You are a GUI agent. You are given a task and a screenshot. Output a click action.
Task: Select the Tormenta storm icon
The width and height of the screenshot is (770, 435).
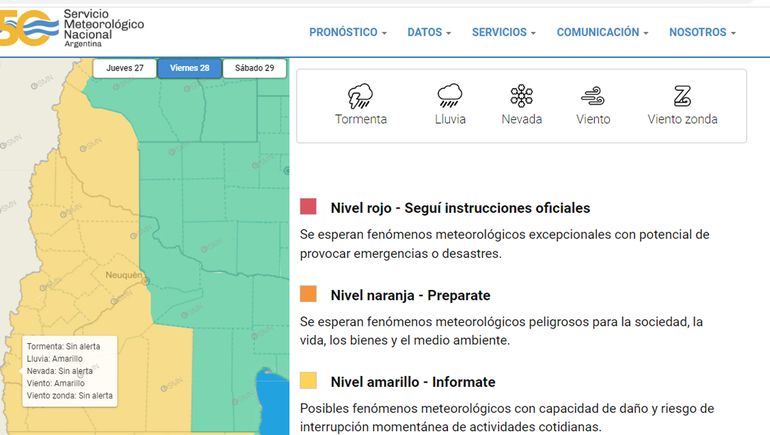pos(360,97)
